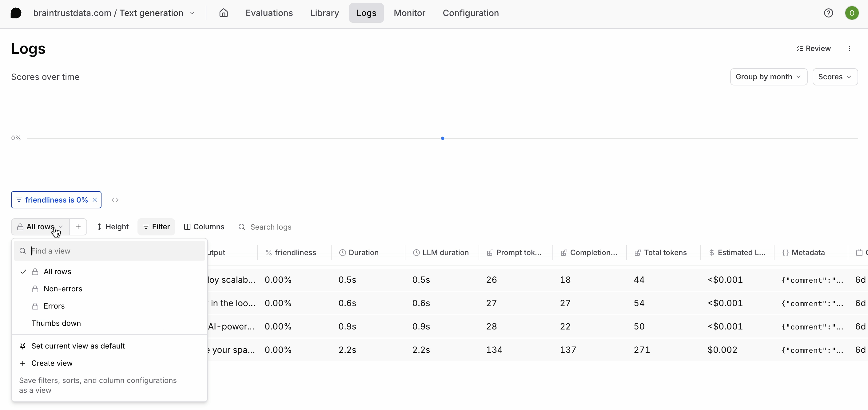The height and width of the screenshot is (410, 868).
Task: Click the home icon in navigation
Action: [x=223, y=13]
